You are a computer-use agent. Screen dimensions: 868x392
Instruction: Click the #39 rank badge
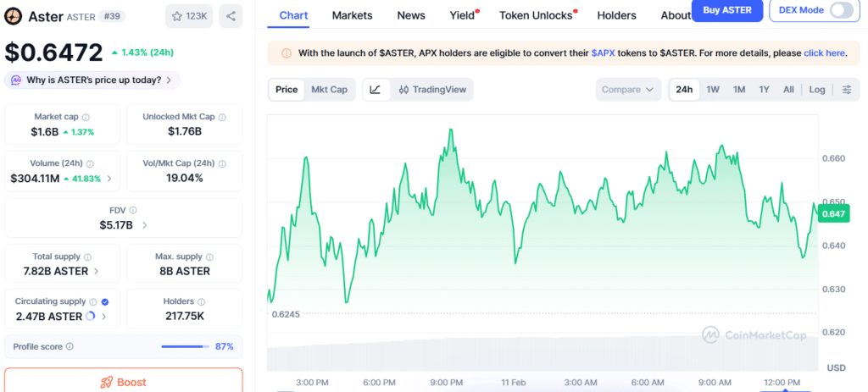[x=112, y=17]
